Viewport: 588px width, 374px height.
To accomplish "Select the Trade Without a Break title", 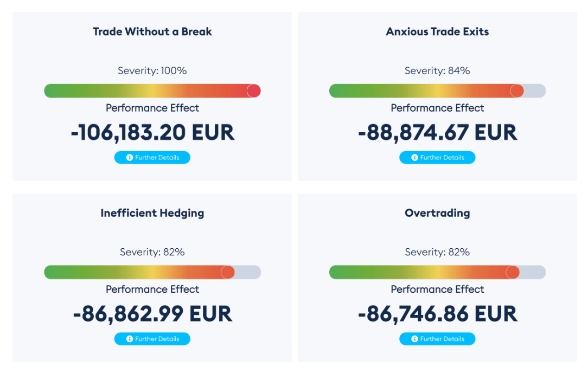I will (152, 31).
